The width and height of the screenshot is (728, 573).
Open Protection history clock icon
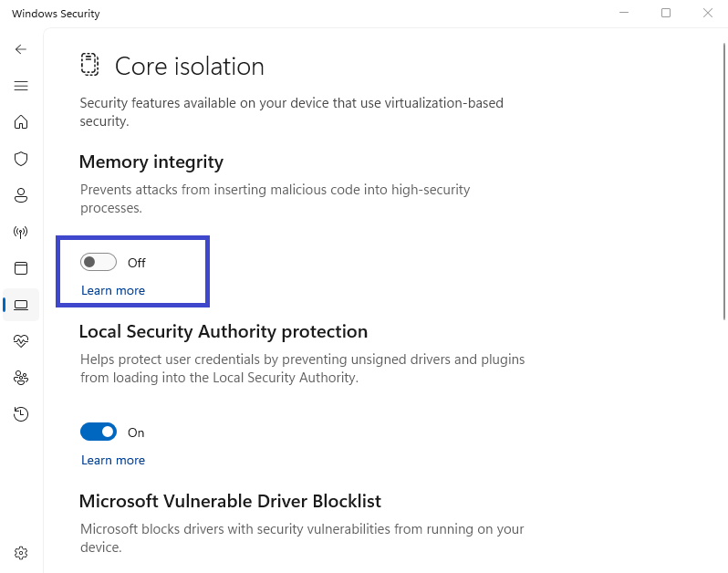[x=21, y=414]
